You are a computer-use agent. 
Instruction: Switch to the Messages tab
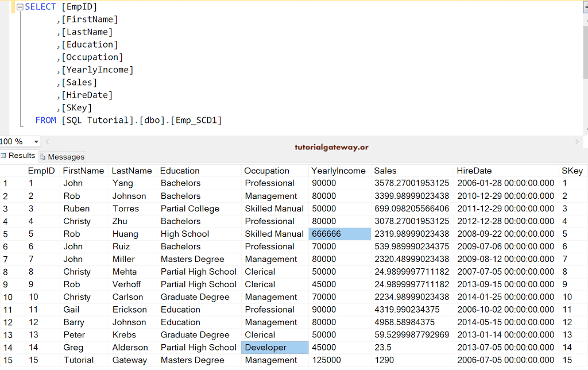click(x=62, y=157)
